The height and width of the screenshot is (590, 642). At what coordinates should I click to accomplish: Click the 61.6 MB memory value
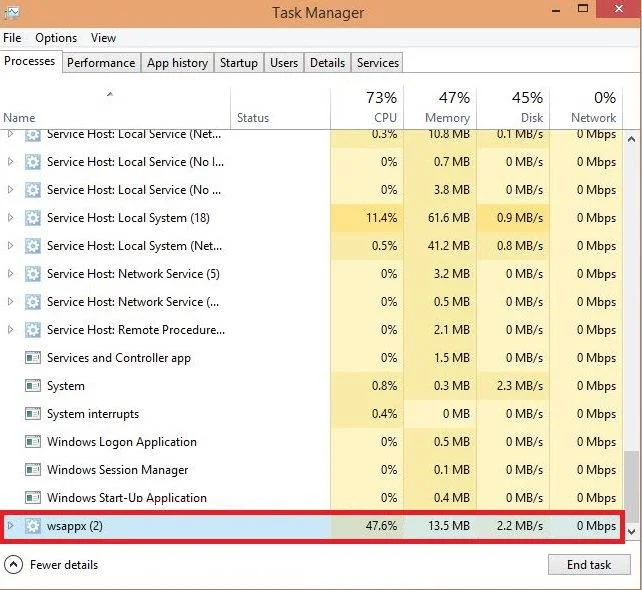point(449,217)
